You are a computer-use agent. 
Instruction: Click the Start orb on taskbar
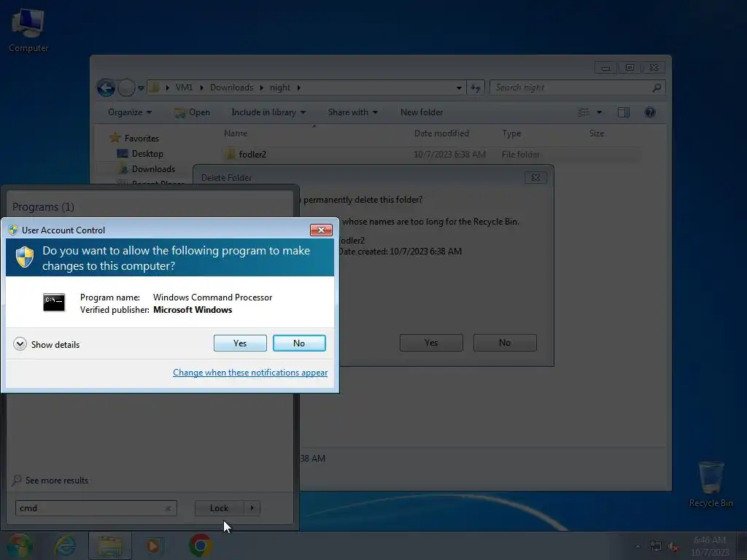[x=20, y=545]
